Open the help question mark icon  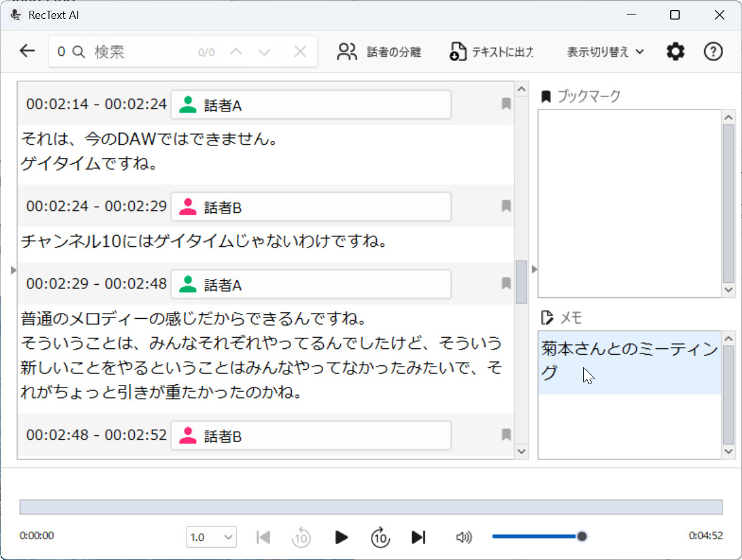pyautogui.click(x=712, y=52)
